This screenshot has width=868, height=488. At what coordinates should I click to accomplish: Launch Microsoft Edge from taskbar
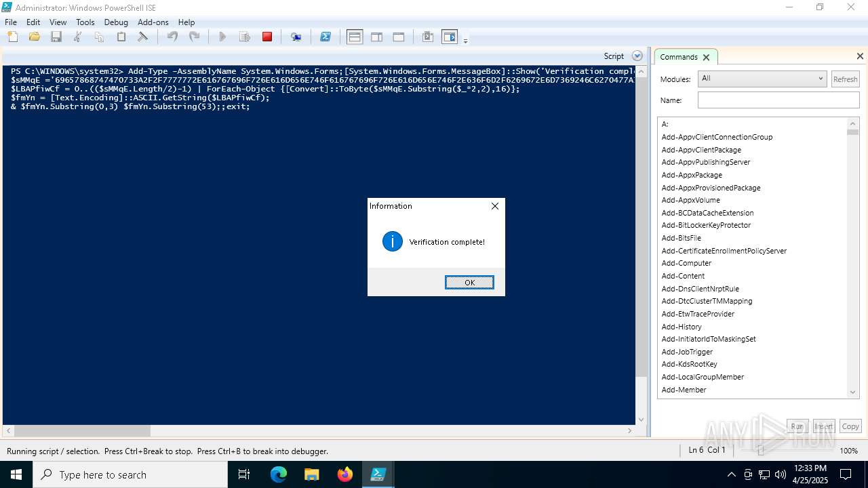coord(279,474)
